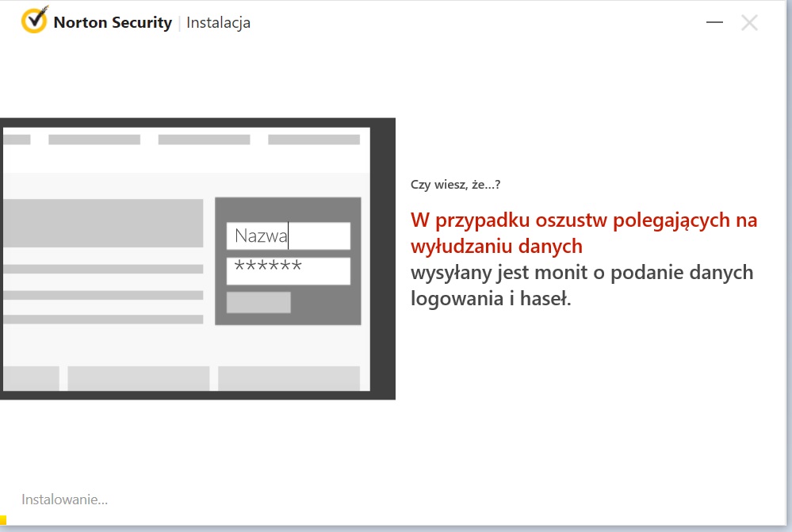Click the large gray banner block in illustration

pos(102,223)
